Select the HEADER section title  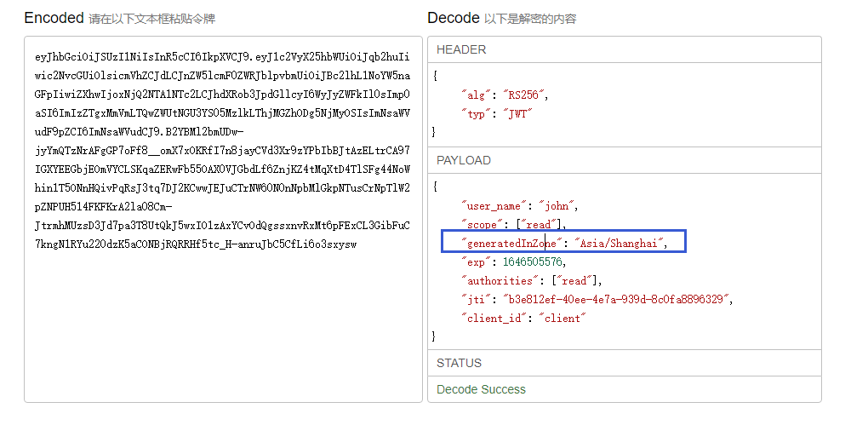pyautogui.click(x=461, y=50)
